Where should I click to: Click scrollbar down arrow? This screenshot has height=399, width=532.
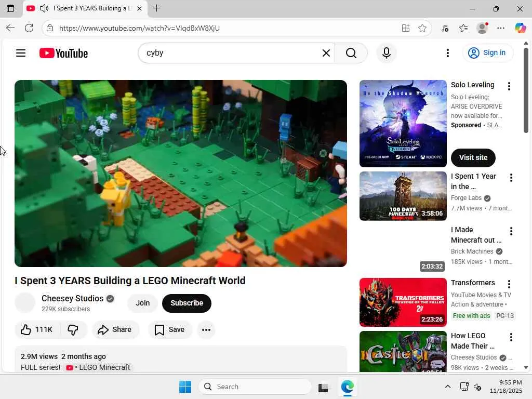click(526, 367)
